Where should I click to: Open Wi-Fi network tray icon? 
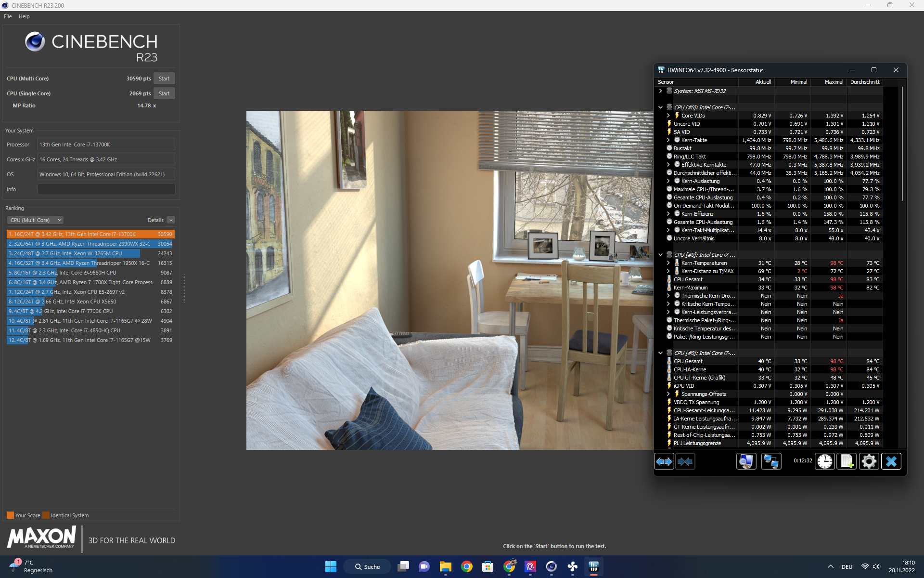click(x=865, y=567)
